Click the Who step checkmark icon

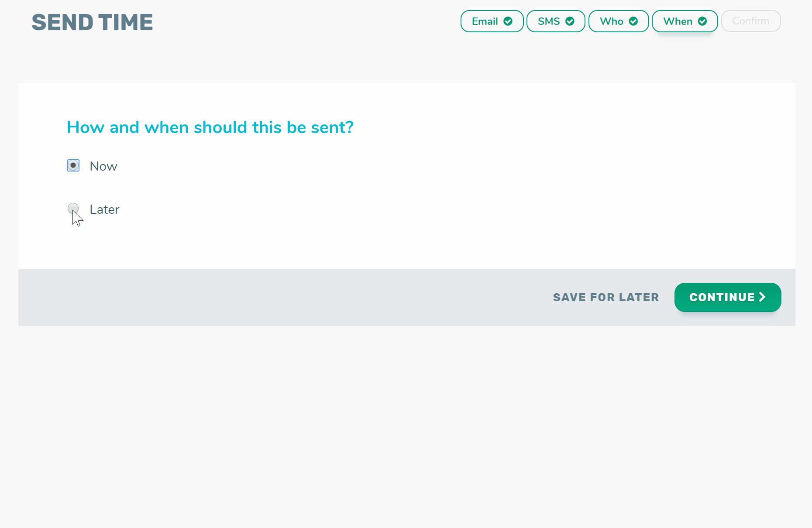(x=633, y=21)
